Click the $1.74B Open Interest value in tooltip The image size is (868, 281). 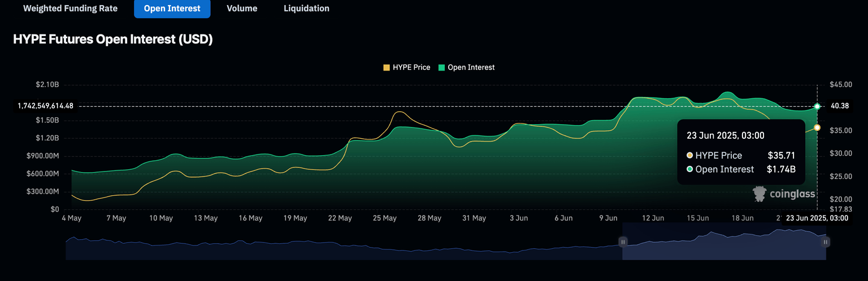(x=781, y=169)
